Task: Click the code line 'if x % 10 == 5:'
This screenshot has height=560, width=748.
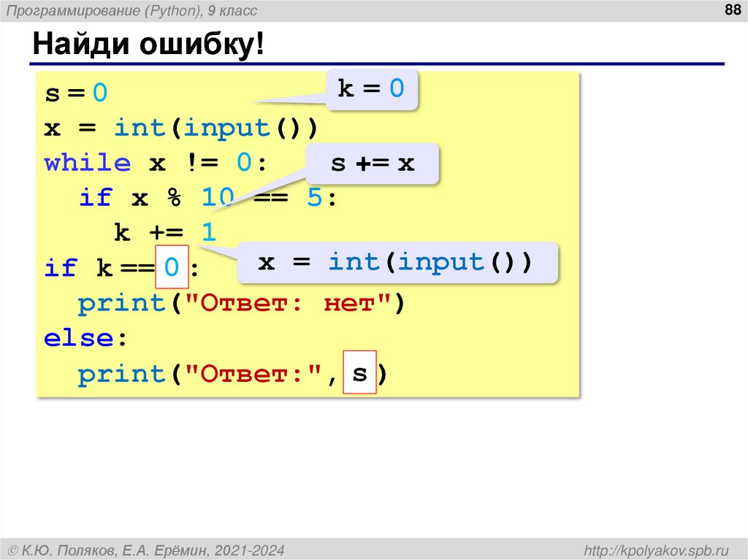Action: pyautogui.click(x=207, y=197)
